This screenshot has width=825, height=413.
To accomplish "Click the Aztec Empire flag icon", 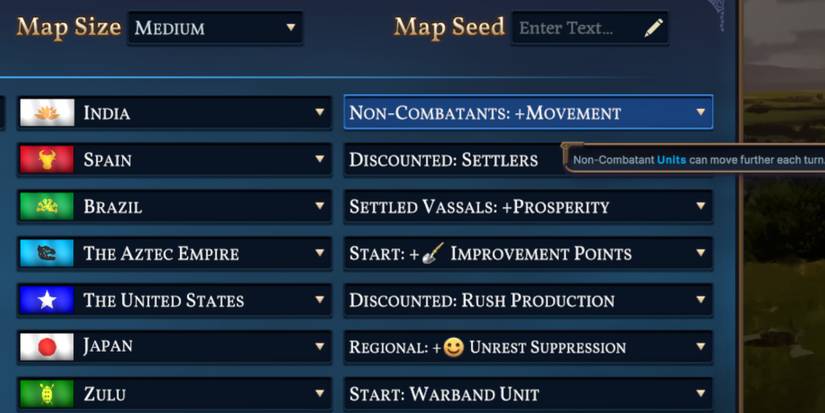I will 46,253.
